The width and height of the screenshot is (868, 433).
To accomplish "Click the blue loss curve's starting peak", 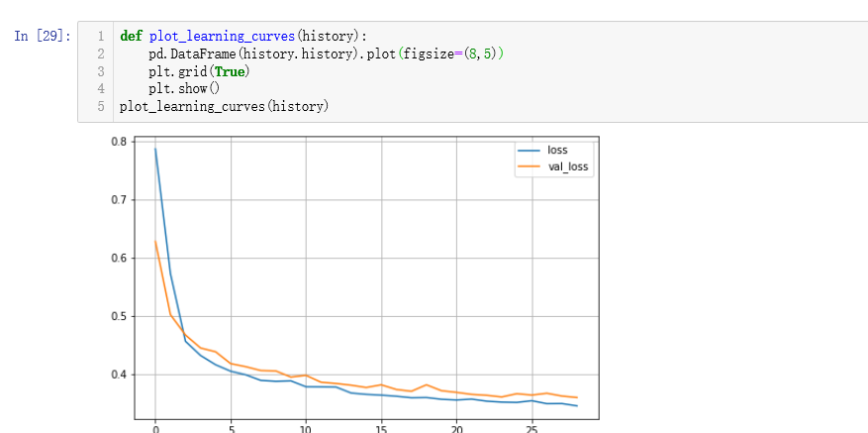I will pyautogui.click(x=155, y=149).
